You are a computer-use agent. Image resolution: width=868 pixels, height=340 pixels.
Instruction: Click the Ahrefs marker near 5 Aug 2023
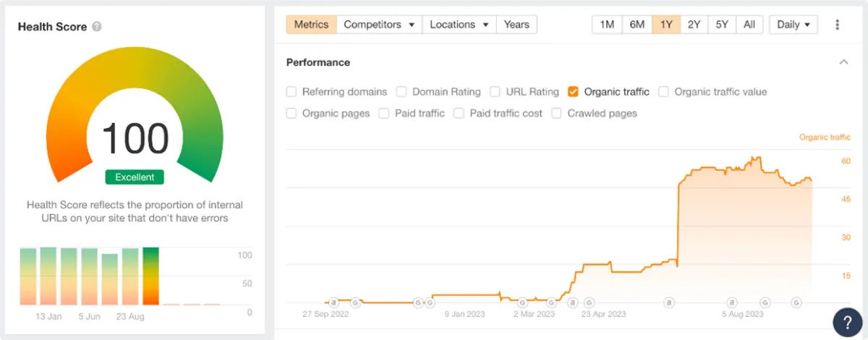point(732,302)
